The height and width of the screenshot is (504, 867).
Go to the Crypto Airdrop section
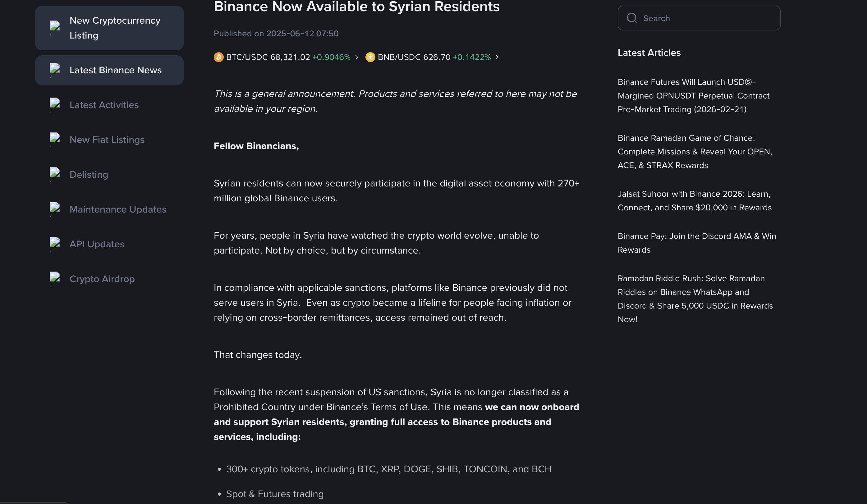click(x=102, y=279)
